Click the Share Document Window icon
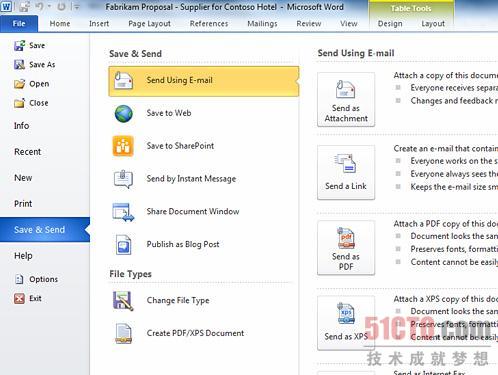Viewport: 498px width, 375px height. point(123,212)
